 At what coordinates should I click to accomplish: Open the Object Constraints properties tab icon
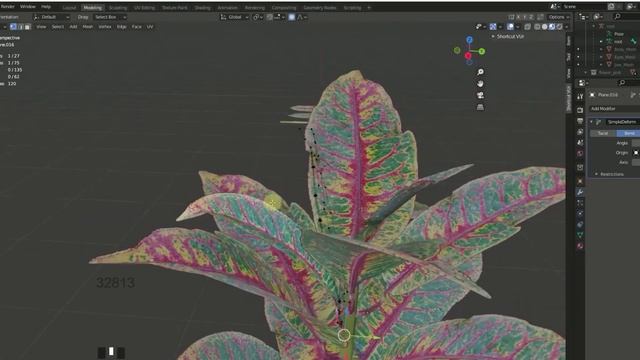click(x=580, y=224)
